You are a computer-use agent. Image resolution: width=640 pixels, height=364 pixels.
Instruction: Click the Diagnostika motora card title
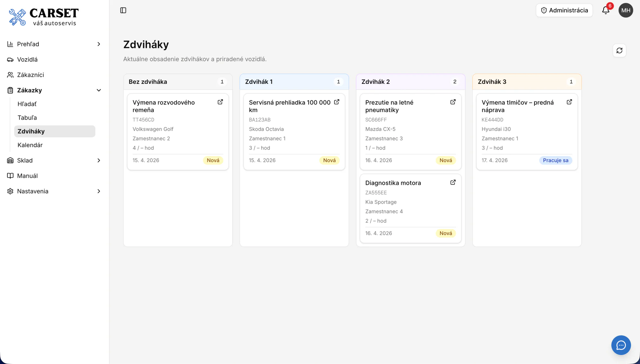click(393, 183)
